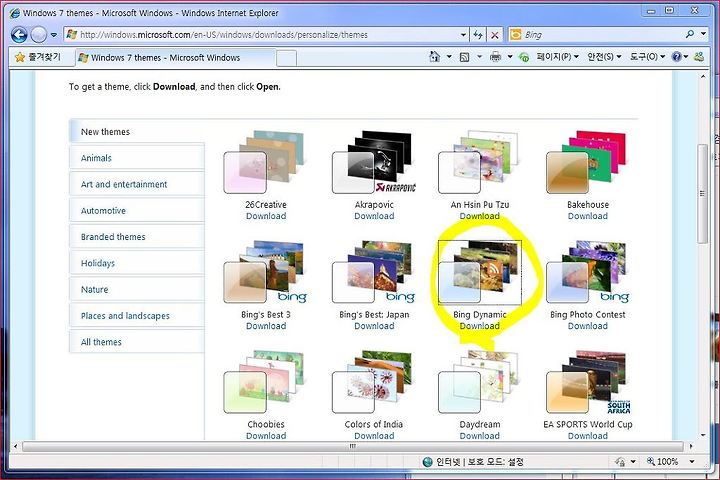Click the Print icon
The image size is (720, 480).
coord(495,57)
